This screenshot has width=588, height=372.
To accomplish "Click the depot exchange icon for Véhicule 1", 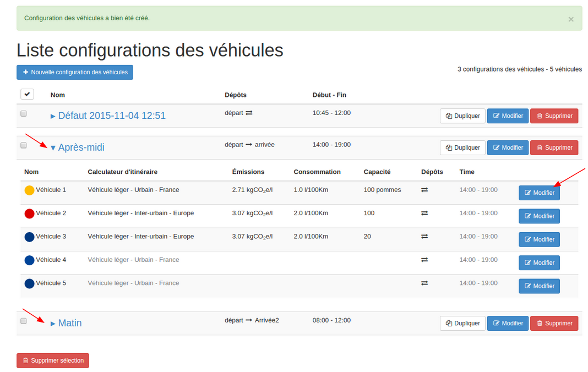I will click(424, 190).
